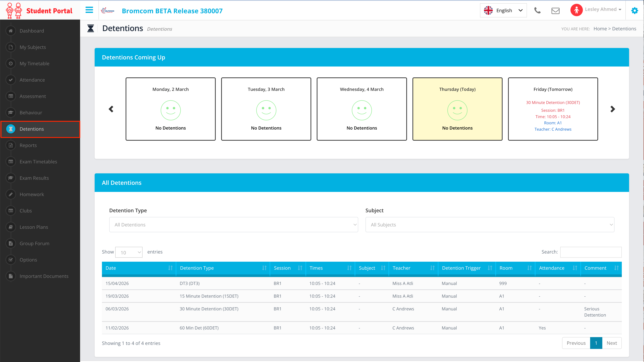Open Behaviour in the sidebar
The image size is (644, 362).
tap(31, 113)
